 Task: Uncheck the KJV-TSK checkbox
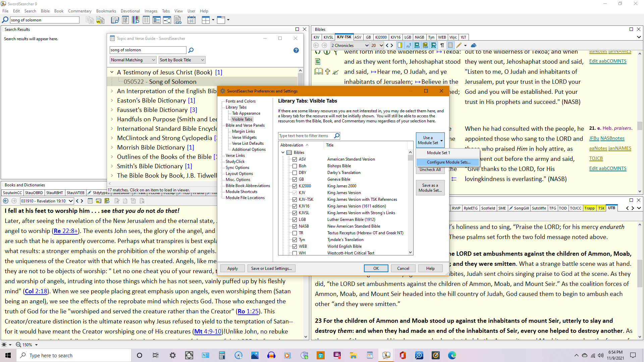click(294, 199)
